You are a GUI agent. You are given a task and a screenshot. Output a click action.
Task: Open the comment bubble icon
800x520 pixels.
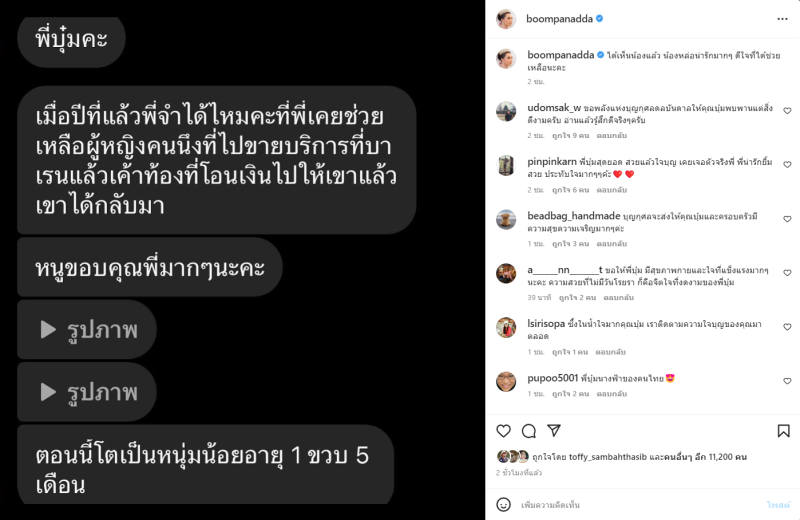click(529, 431)
